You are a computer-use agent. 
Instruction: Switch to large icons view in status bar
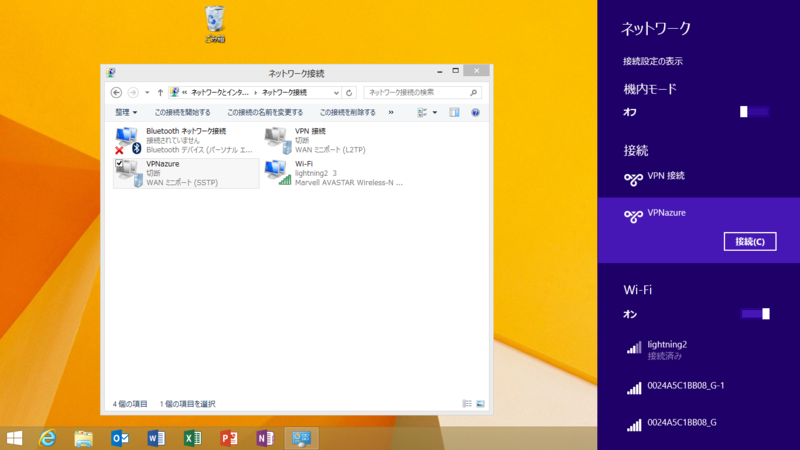480,404
